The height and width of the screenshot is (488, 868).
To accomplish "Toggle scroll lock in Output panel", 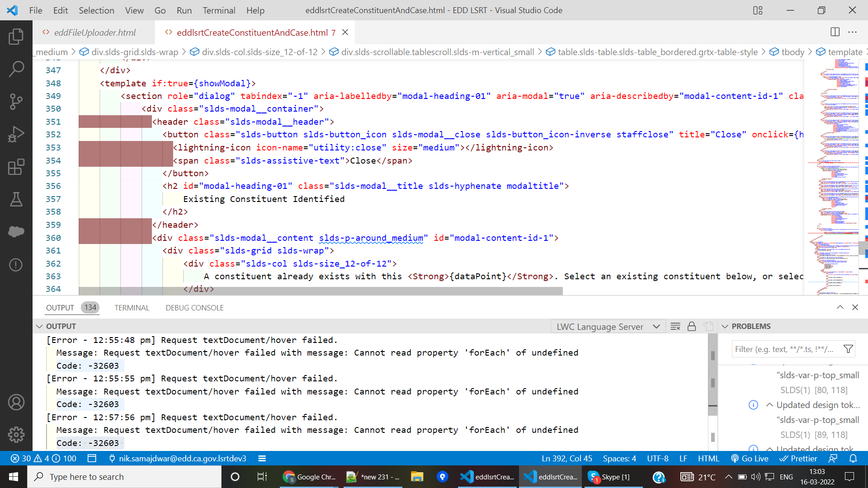I will 691,326.
